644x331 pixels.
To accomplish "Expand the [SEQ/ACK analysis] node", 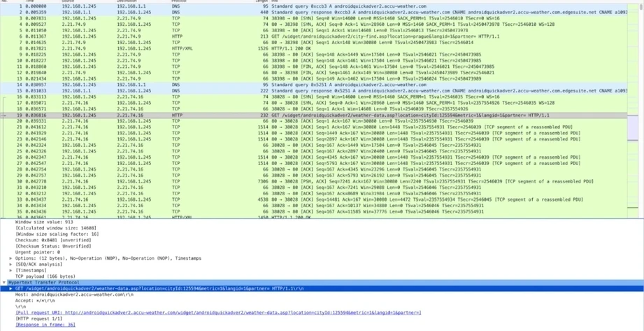I will 10,265.
